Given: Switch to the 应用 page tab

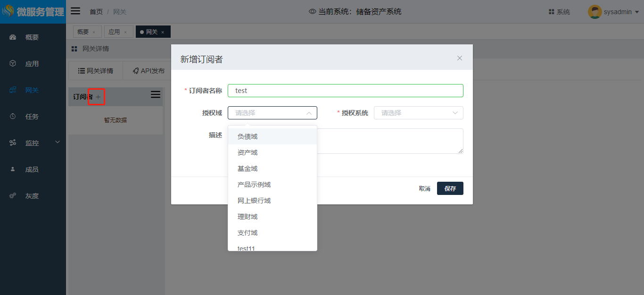Looking at the screenshot, I should coord(114,32).
